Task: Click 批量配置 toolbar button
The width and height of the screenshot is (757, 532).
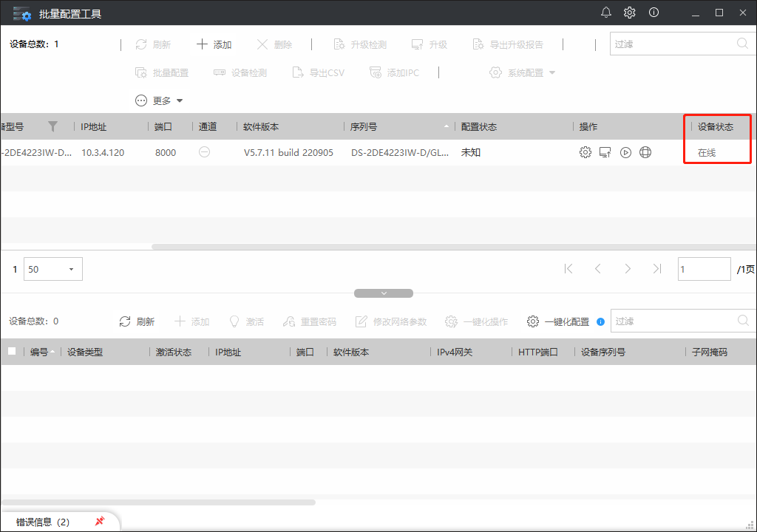Action: click(162, 73)
